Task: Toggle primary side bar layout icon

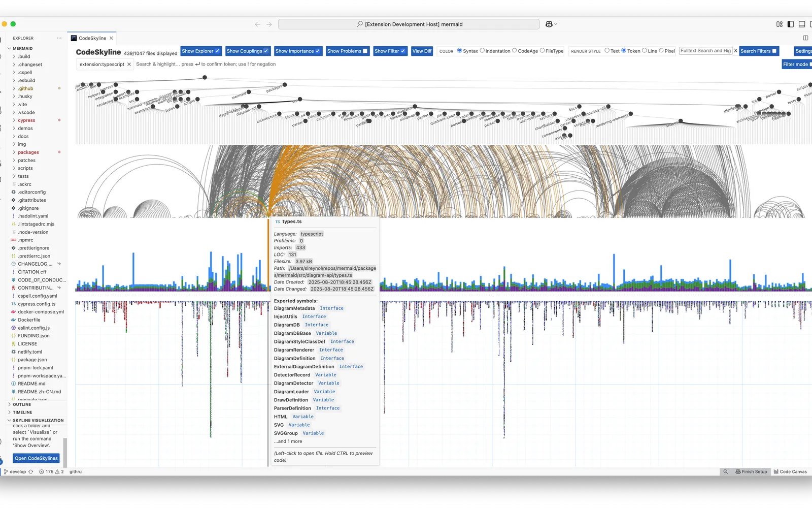Action: 791,24
